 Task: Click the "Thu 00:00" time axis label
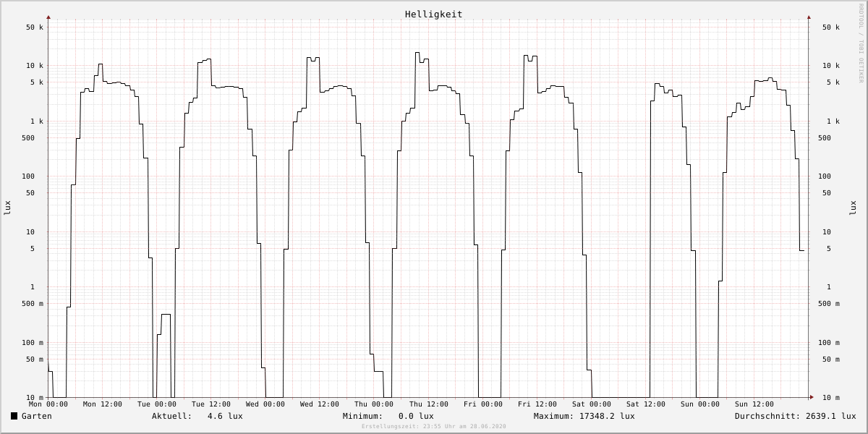374,404
